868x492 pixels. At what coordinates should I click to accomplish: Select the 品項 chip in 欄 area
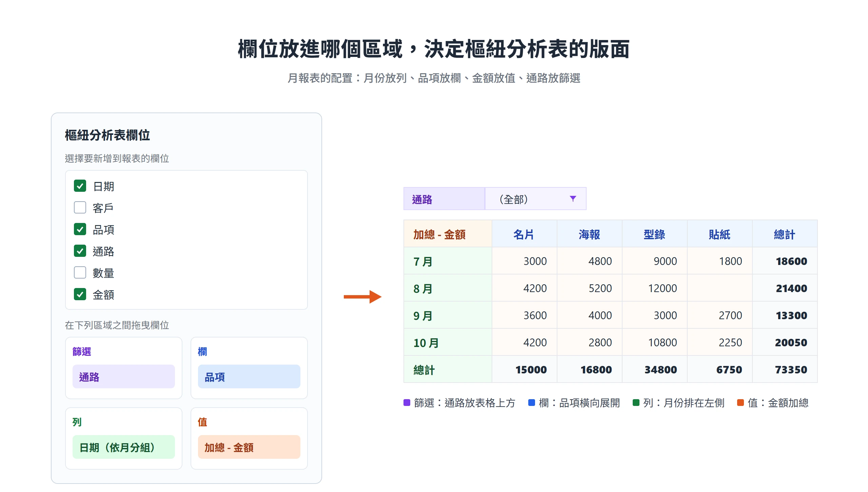pos(249,377)
